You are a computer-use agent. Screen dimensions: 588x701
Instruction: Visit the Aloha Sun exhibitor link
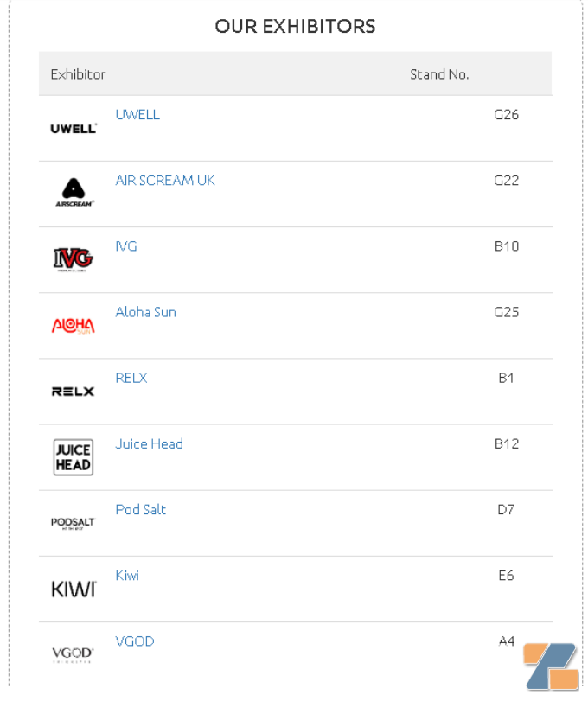pyautogui.click(x=146, y=312)
